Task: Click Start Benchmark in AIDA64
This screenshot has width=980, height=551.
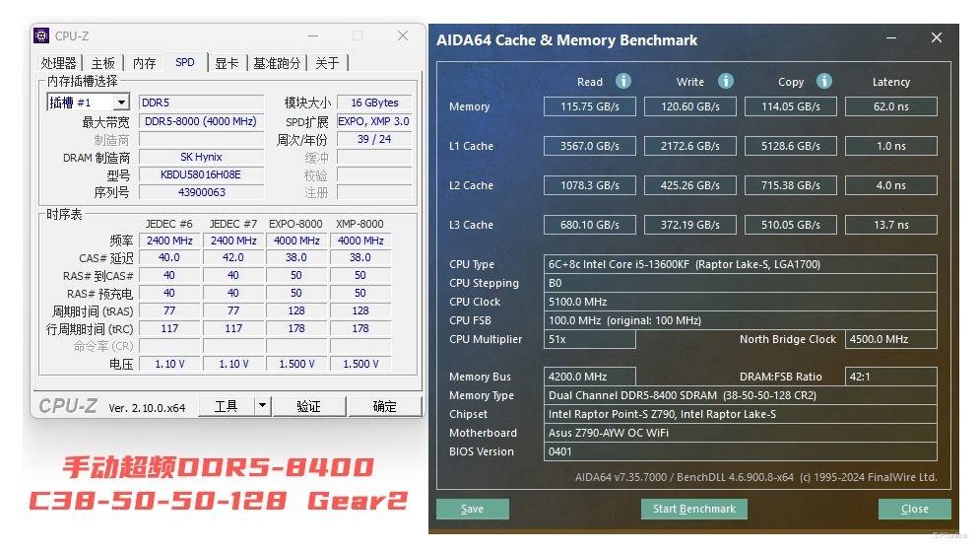Action: (693, 509)
